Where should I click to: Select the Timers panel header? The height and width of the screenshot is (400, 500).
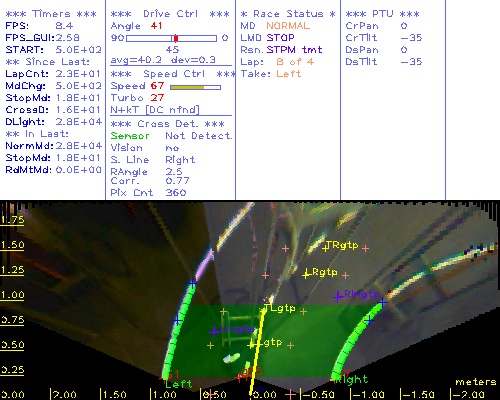[x=51, y=14]
